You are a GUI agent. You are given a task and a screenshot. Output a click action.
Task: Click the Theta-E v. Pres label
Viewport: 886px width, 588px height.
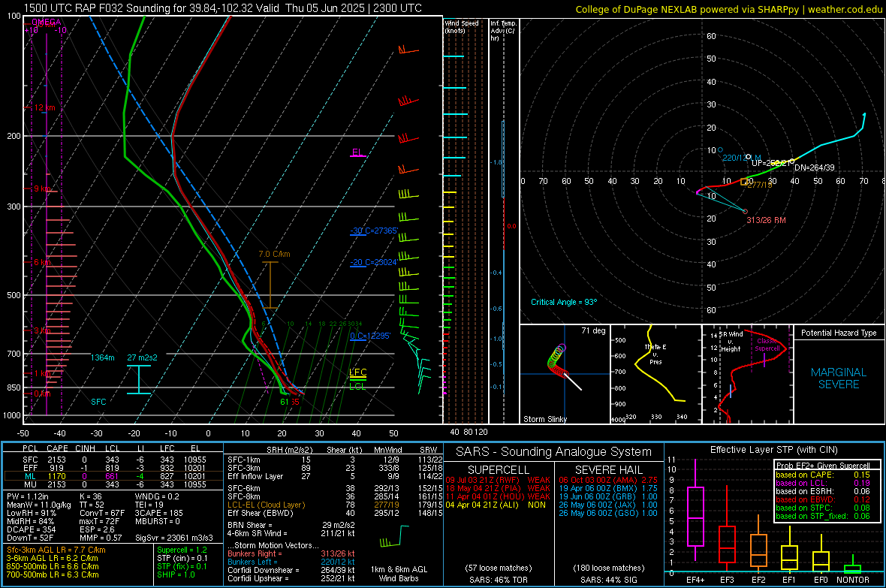point(655,354)
